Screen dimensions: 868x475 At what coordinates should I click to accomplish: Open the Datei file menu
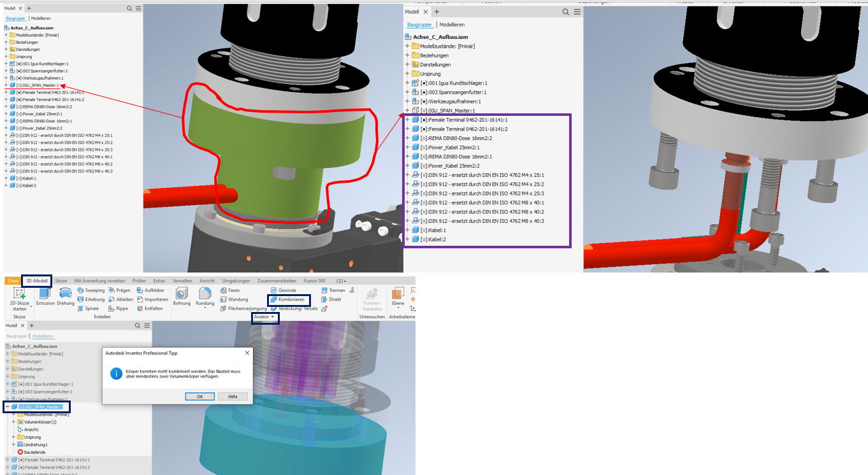(13, 281)
